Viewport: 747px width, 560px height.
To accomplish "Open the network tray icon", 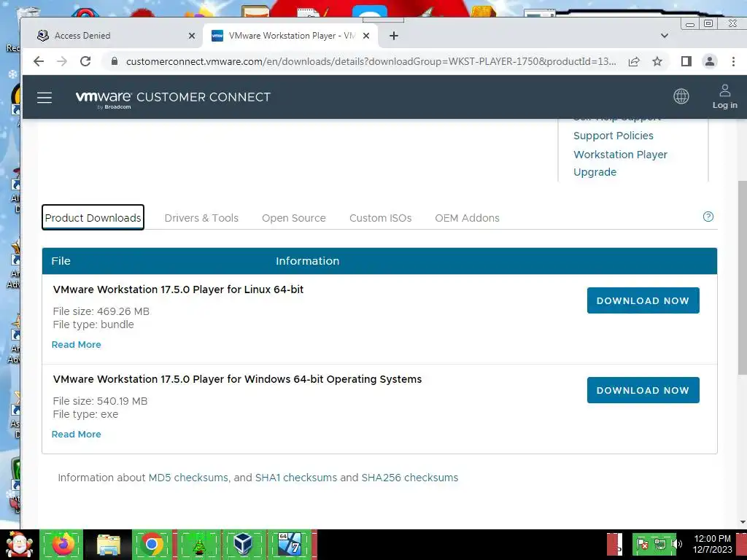I will [659, 544].
